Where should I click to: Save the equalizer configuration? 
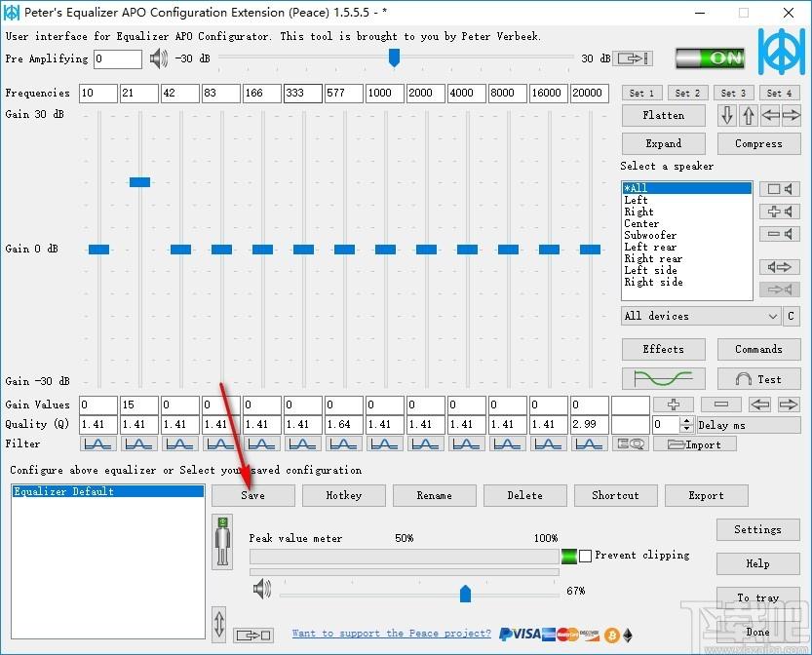pyautogui.click(x=252, y=495)
